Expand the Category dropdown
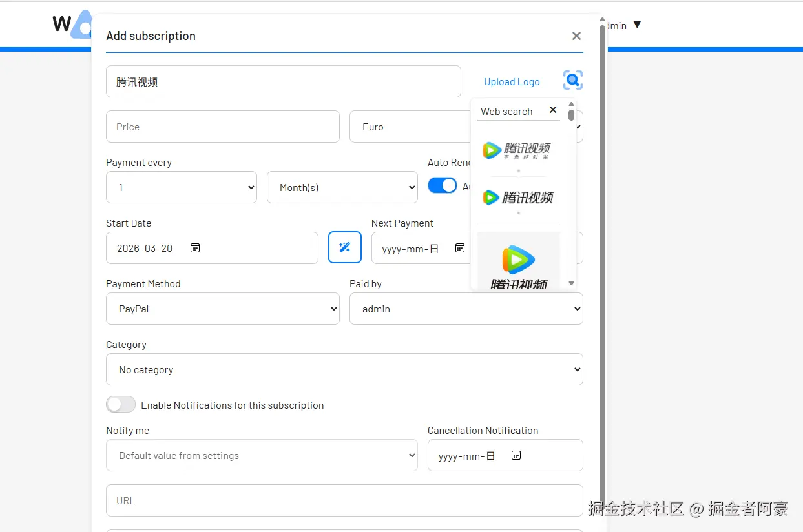The height and width of the screenshot is (532, 803). coord(344,369)
